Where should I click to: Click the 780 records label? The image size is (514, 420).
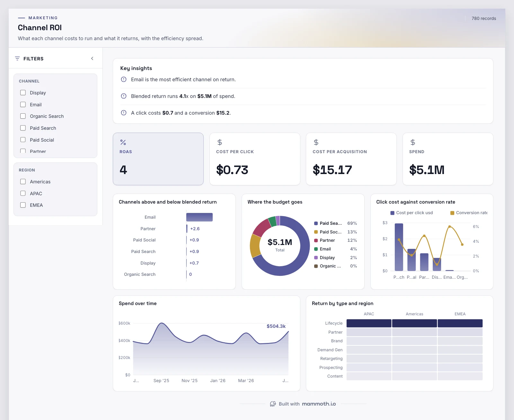(484, 18)
